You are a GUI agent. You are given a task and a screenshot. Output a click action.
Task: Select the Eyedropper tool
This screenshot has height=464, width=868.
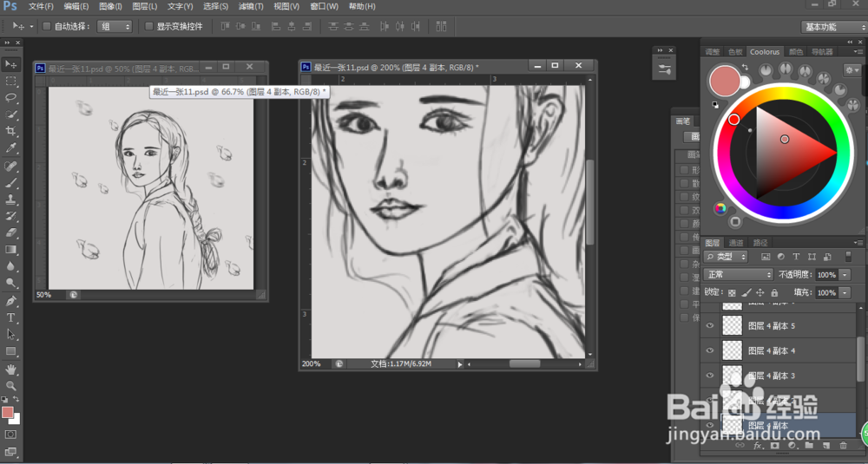pos(11,147)
